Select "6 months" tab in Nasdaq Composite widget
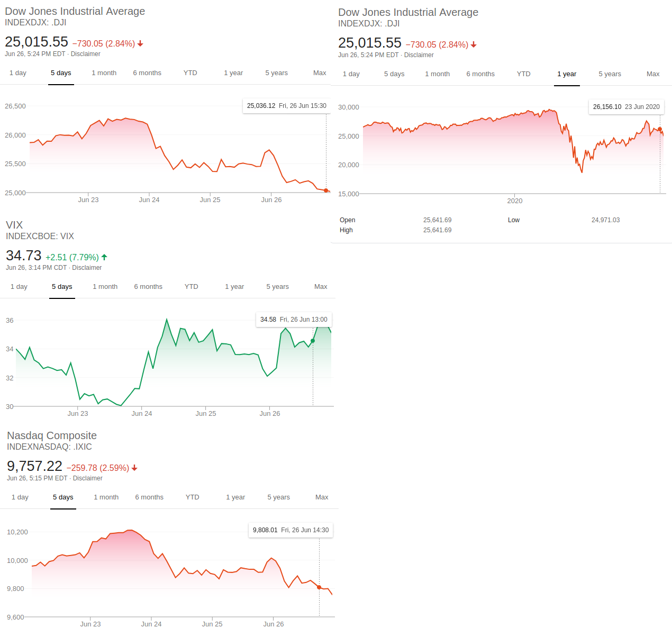 [x=149, y=497]
